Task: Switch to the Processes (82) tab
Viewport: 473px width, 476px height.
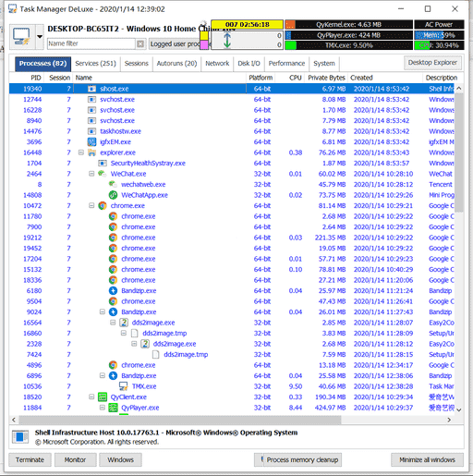Action: [42, 64]
